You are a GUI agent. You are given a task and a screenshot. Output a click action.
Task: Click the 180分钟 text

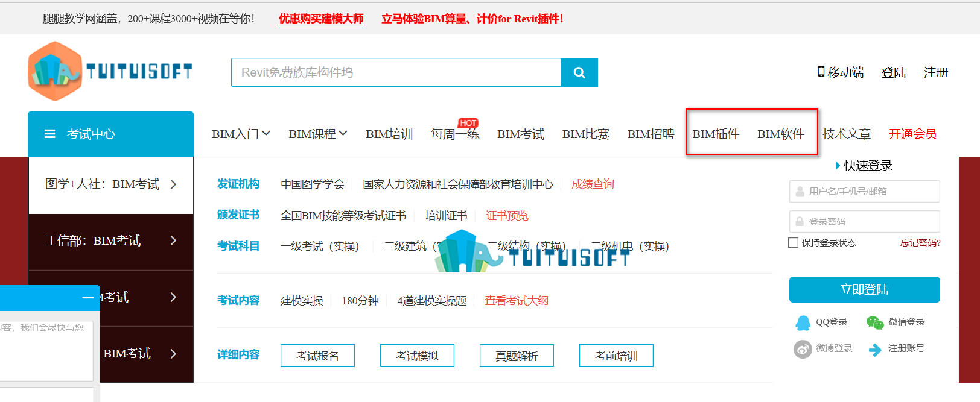pyautogui.click(x=360, y=300)
